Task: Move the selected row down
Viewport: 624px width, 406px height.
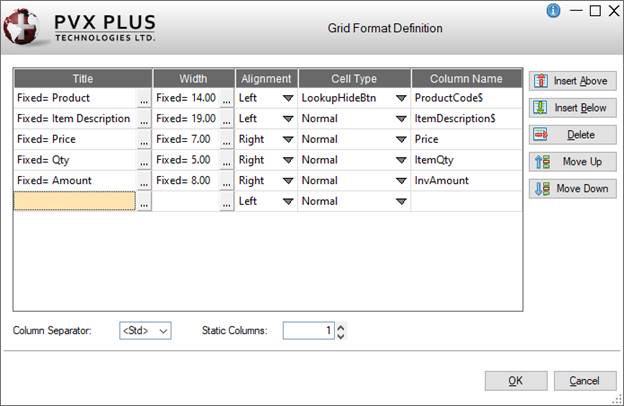Action: coord(573,188)
